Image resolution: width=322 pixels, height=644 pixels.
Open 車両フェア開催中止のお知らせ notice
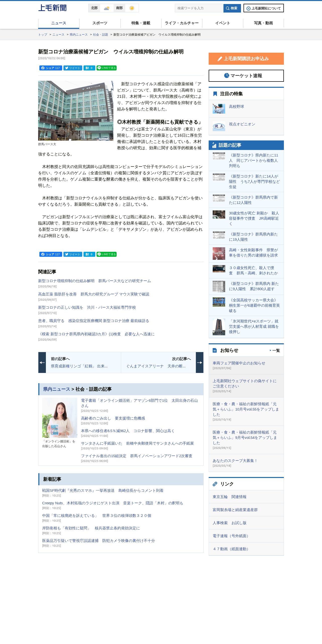[x=239, y=363]
